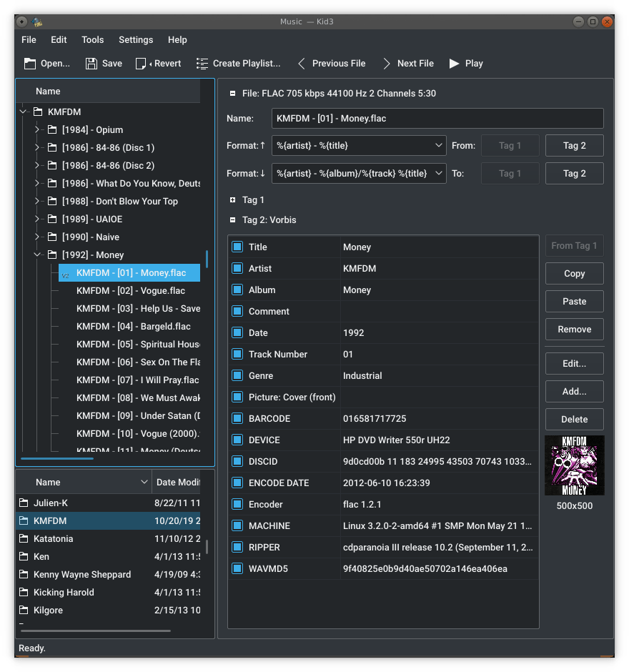Click into the Name filename field
The height and width of the screenshot is (672, 629).
[437, 118]
